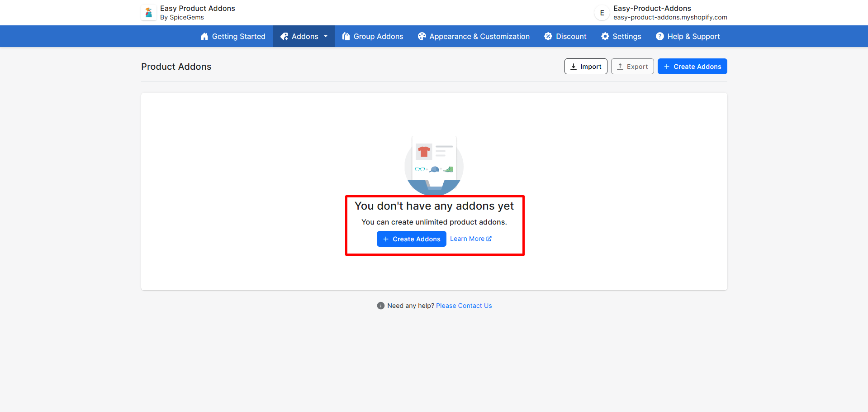Open the Appearance & Customization tab
The width and height of the screenshot is (868, 412).
tap(479, 37)
